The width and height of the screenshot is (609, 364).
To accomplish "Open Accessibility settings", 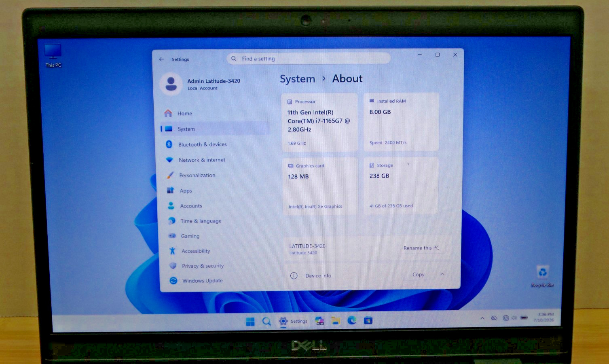I will tap(218, 251).
